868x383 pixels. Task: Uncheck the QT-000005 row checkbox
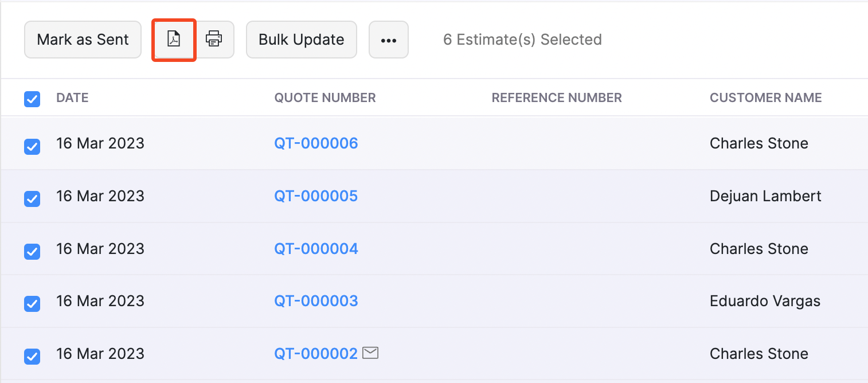coord(32,199)
